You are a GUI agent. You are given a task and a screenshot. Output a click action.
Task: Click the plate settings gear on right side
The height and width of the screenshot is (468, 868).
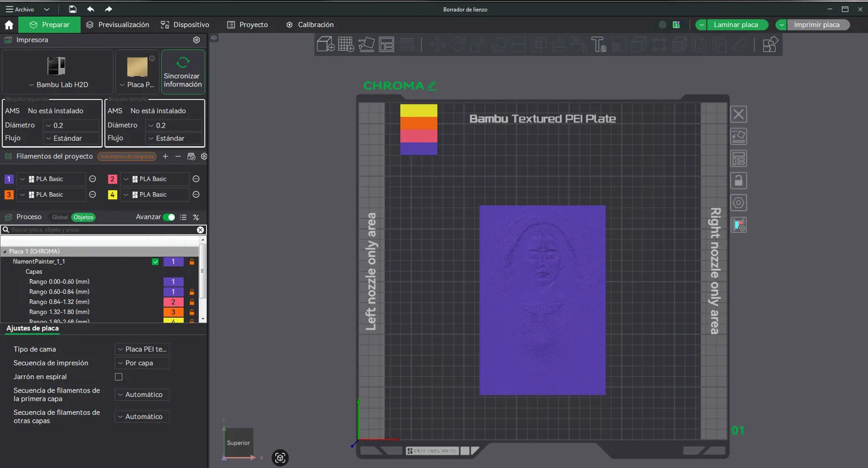click(x=738, y=203)
